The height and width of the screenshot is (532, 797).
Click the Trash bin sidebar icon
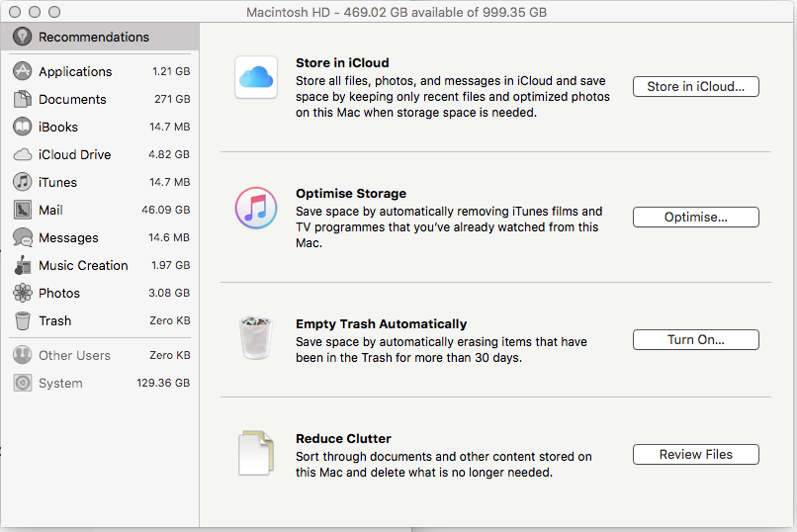[23, 320]
